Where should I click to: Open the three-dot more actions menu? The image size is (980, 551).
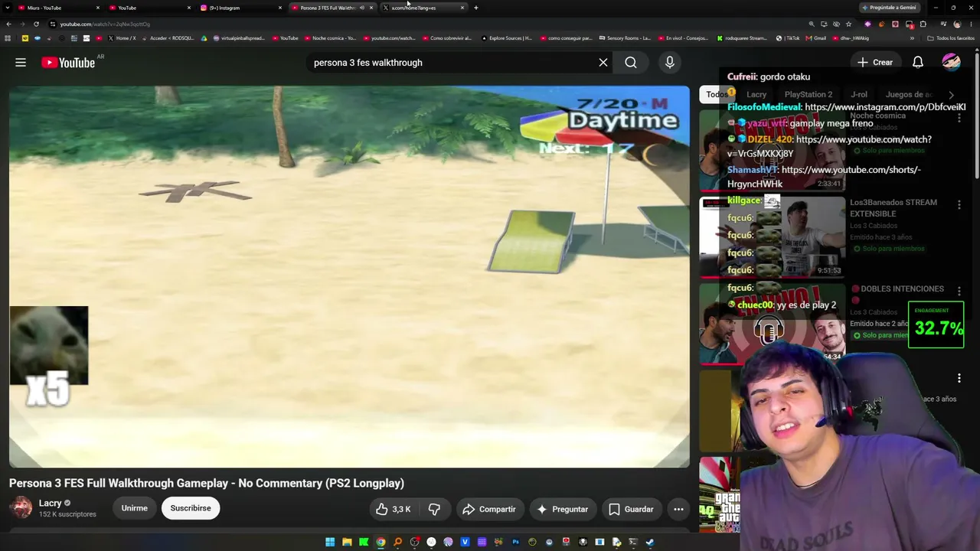[x=678, y=509]
